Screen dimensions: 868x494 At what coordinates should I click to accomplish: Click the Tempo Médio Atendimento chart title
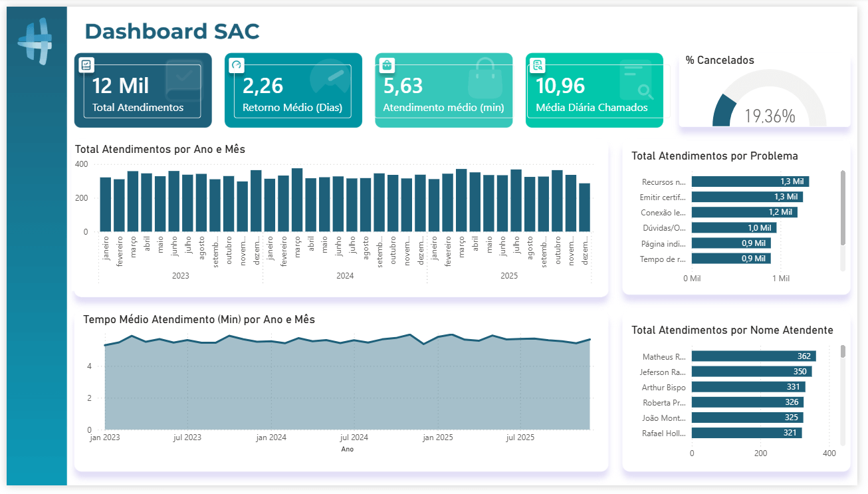click(199, 320)
